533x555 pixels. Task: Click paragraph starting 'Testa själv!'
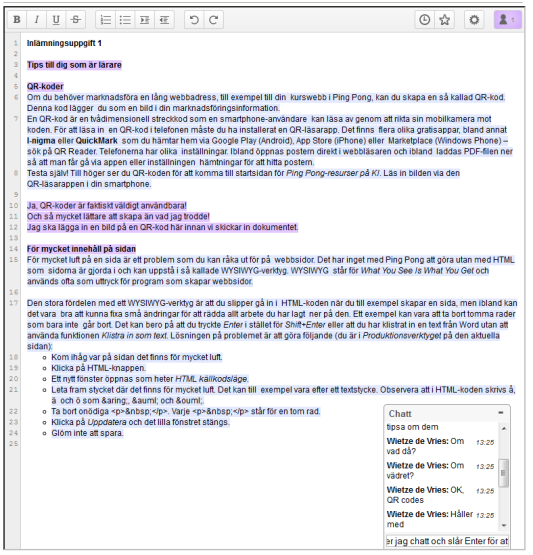(x=243, y=178)
